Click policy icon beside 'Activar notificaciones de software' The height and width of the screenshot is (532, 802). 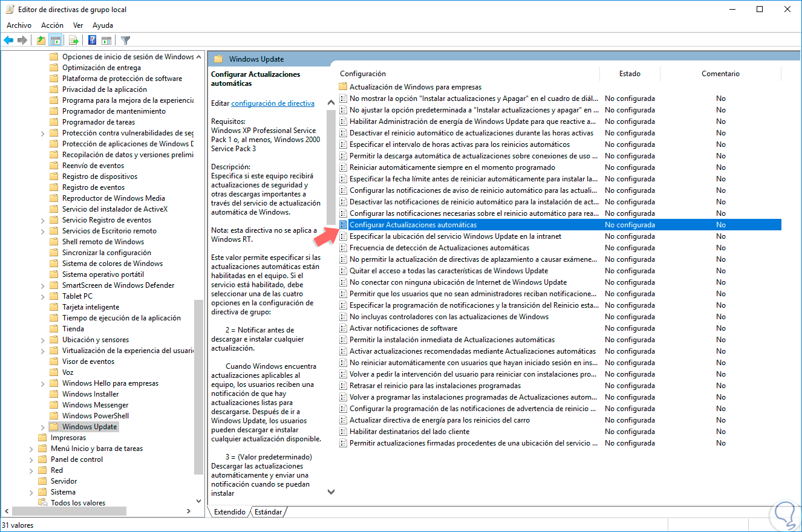344,328
